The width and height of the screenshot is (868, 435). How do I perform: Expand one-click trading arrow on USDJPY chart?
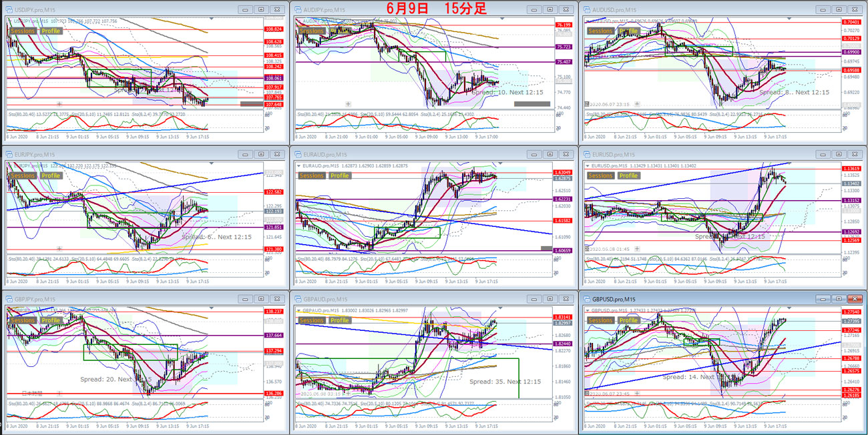point(9,21)
